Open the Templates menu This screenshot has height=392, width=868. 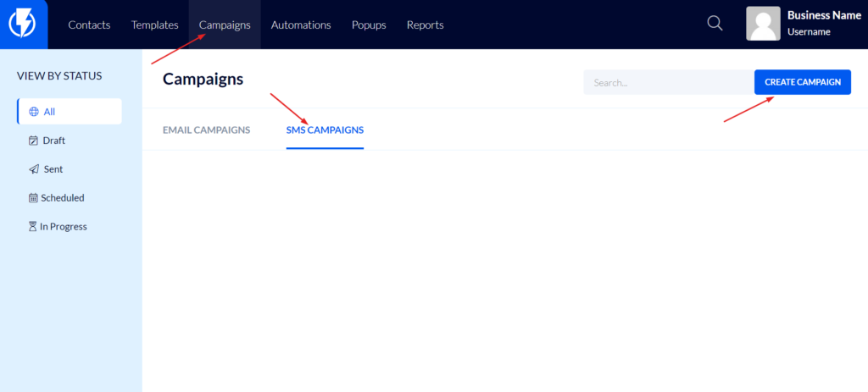click(154, 25)
